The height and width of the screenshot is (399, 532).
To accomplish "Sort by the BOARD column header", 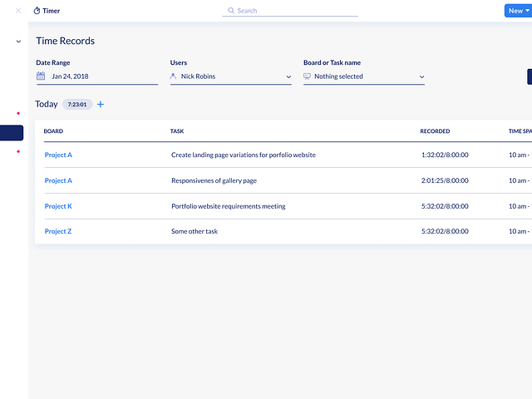I will click(x=53, y=131).
